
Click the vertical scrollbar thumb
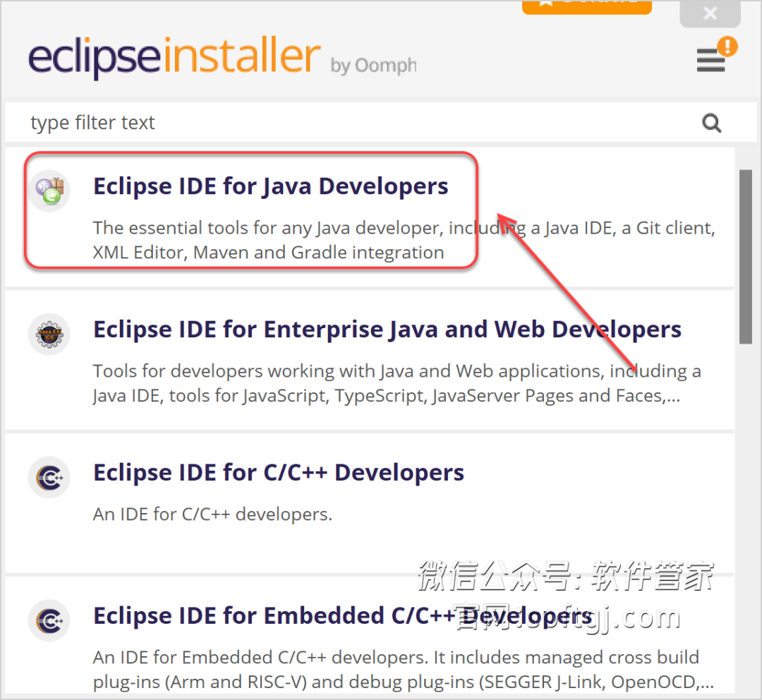[746, 257]
